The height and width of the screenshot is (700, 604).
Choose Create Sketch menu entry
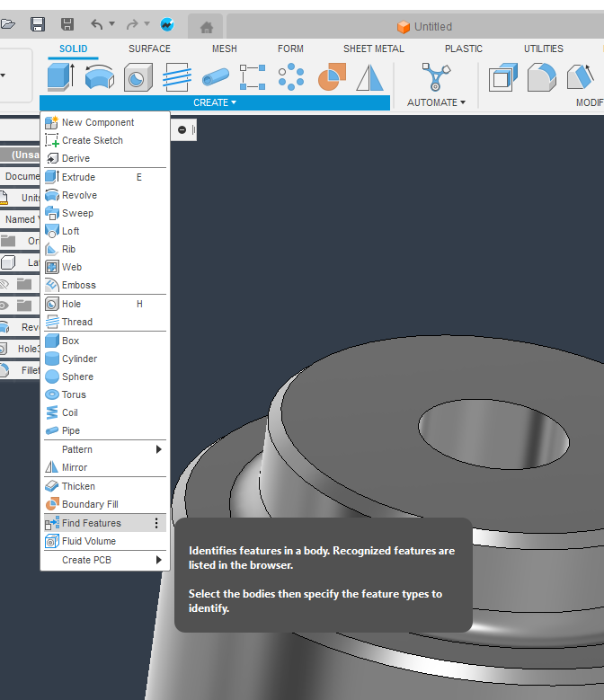(x=105, y=140)
